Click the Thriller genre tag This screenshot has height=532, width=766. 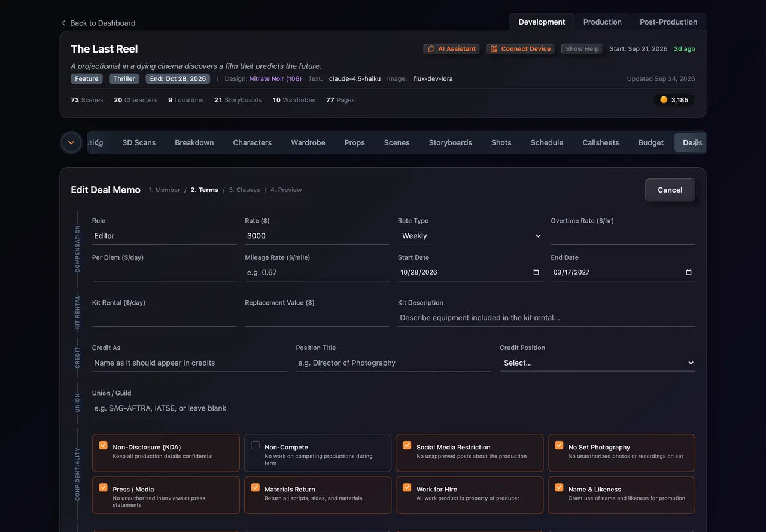tap(124, 78)
